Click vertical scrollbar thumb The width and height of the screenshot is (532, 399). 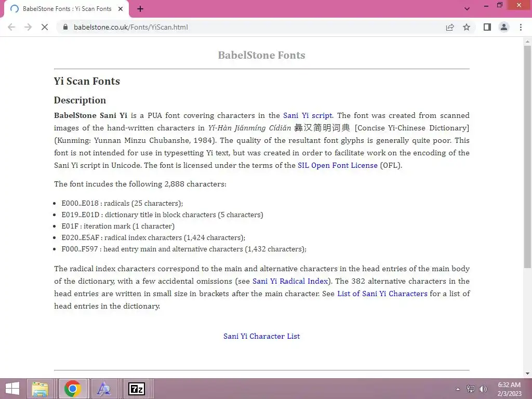527,156
